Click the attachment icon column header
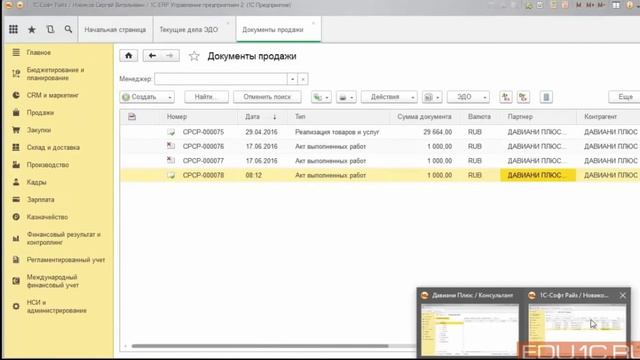Viewport: 640px width, 360px height. [x=132, y=117]
